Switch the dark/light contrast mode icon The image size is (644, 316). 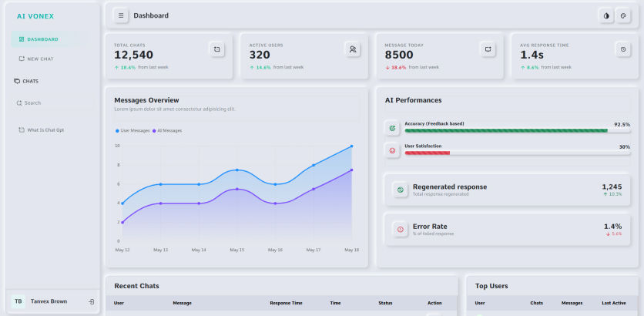606,15
